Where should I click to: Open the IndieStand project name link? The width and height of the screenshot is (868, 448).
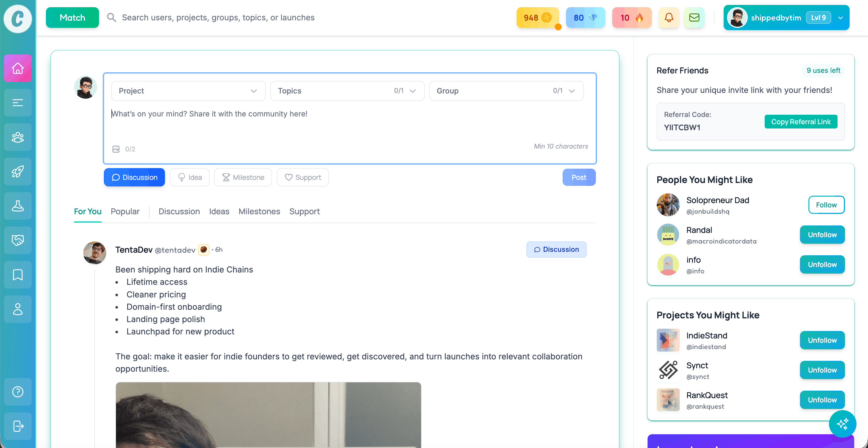707,336
